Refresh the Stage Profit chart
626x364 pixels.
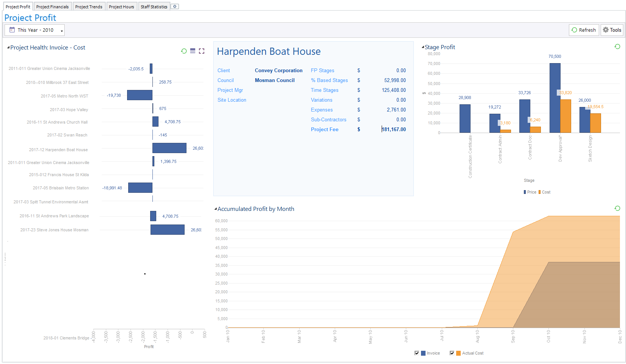617,46
